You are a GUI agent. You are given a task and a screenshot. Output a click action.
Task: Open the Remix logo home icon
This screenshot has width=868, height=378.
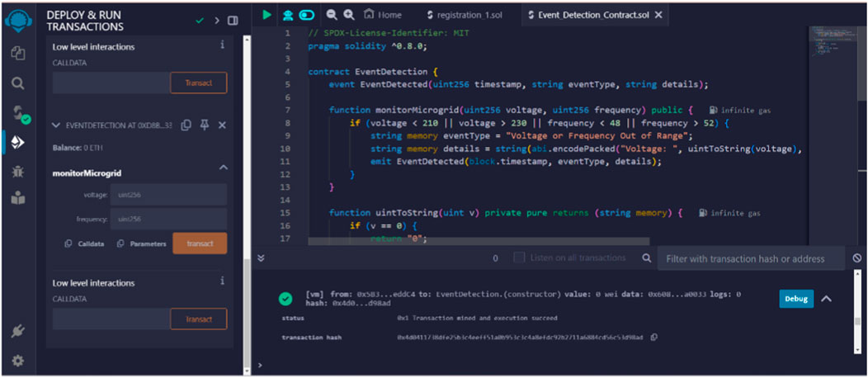point(17,22)
